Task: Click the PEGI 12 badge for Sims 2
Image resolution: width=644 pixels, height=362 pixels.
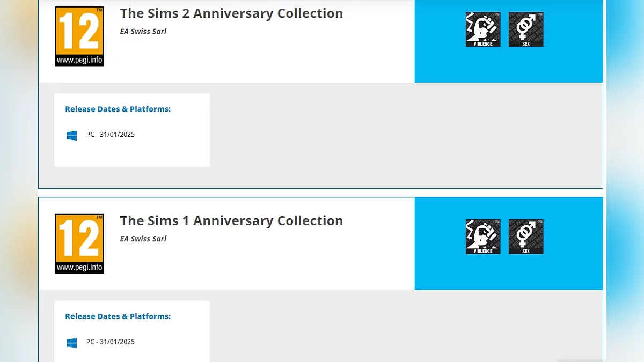Action: click(x=79, y=36)
